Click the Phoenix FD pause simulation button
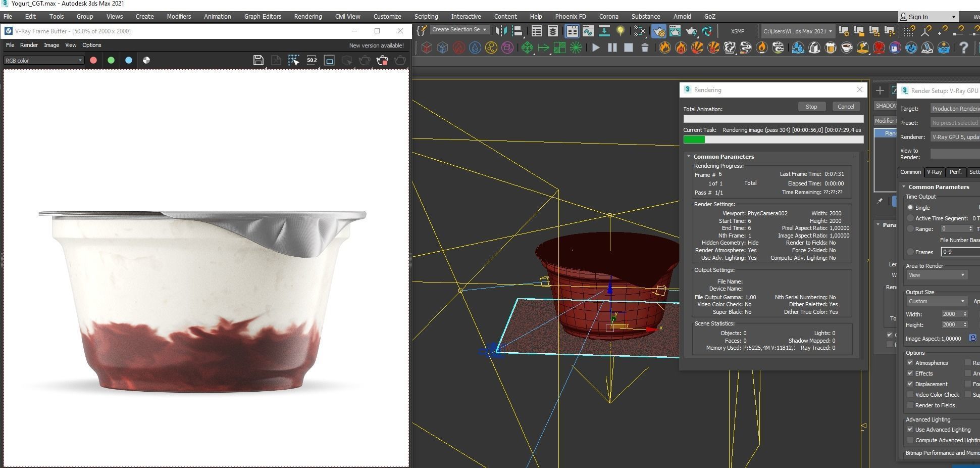The height and width of the screenshot is (468, 980). coord(612,48)
